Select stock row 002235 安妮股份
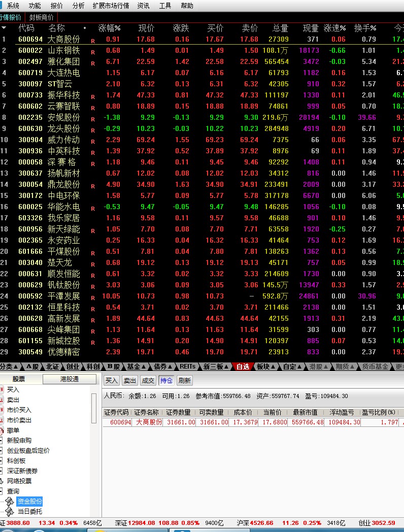Screen dimensions: 404x532 [202, 117]
